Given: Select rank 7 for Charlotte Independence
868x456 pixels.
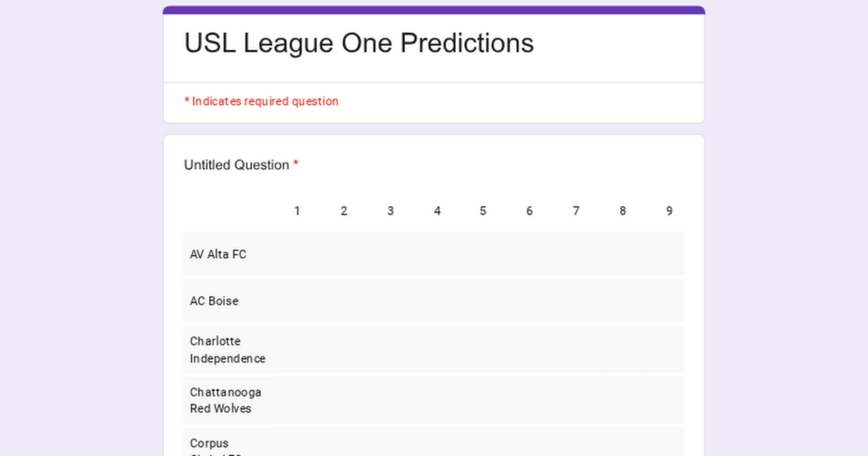Looking at the screenshot, I should 576,350.
